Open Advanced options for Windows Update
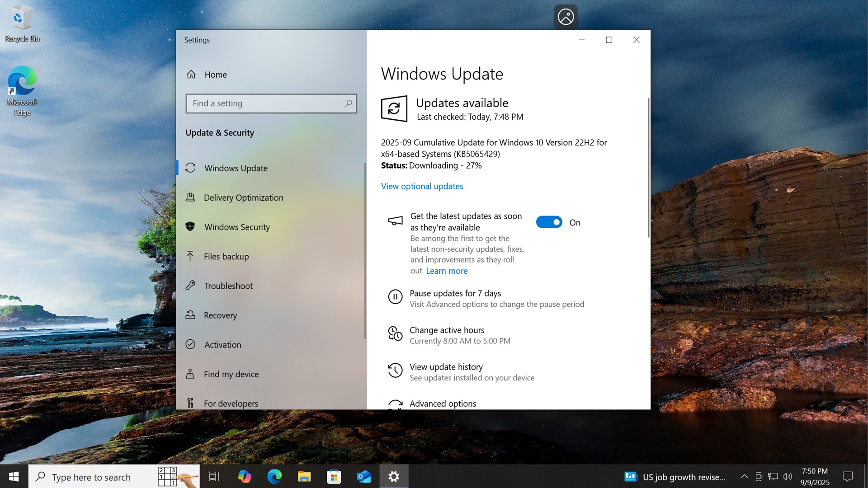This screenshot has height=488, width=868. click(x=442, y=404)
